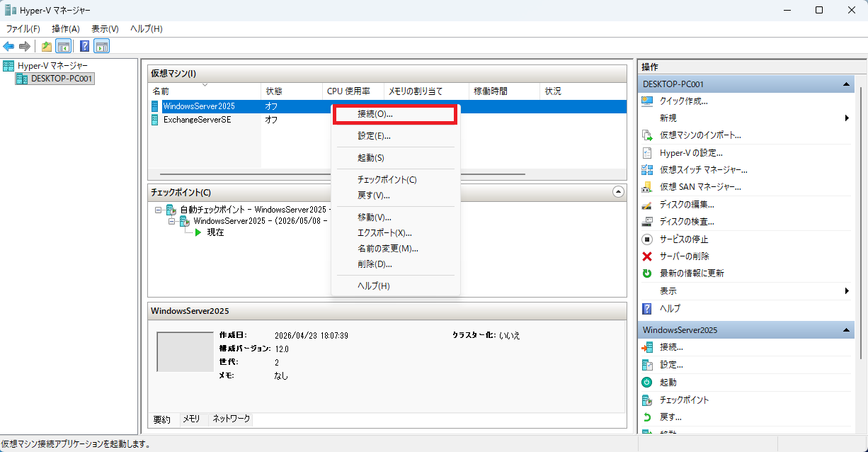Click the Hyper-V の設定 icon
The image size is (868, 452).
point(646,152)
